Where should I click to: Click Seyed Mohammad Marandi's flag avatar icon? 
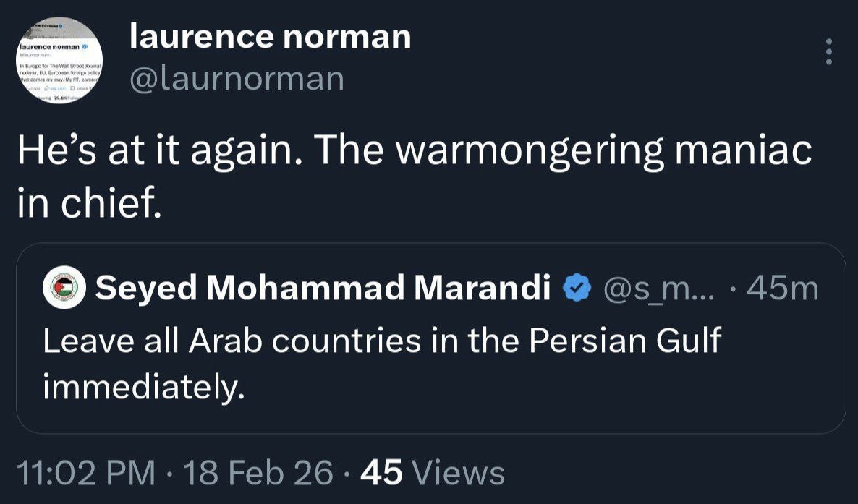[x=64, y=289]
